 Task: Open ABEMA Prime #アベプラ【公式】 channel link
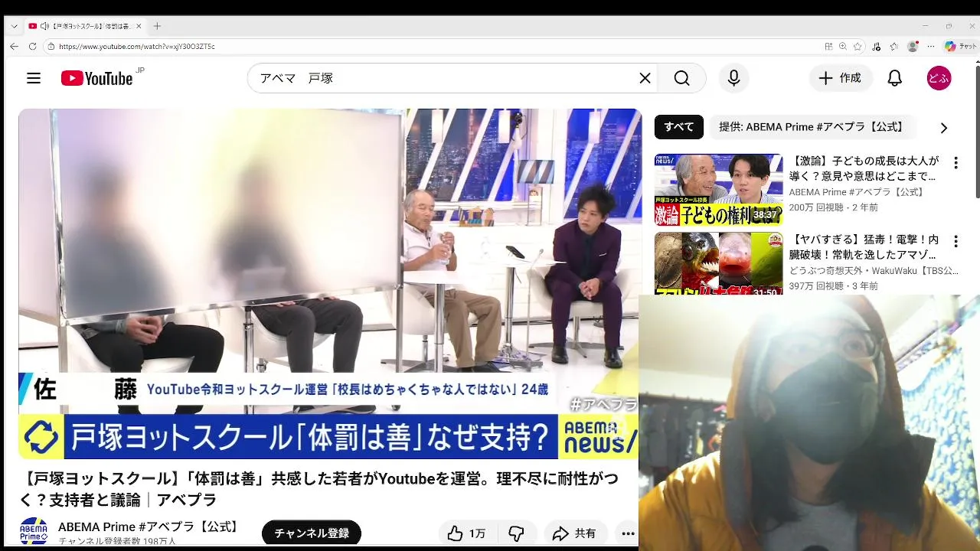(x=150, y=527)
